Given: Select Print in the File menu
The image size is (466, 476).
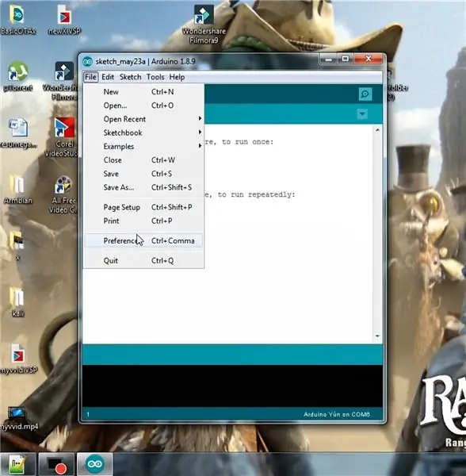Looking at the screenshot, I should click(x=143, y=221).
